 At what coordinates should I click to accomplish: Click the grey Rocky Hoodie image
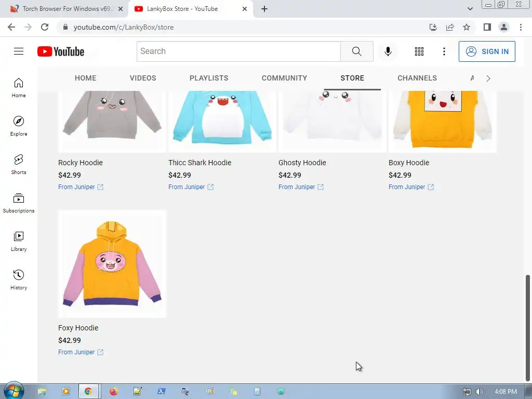tap(112, 122)
